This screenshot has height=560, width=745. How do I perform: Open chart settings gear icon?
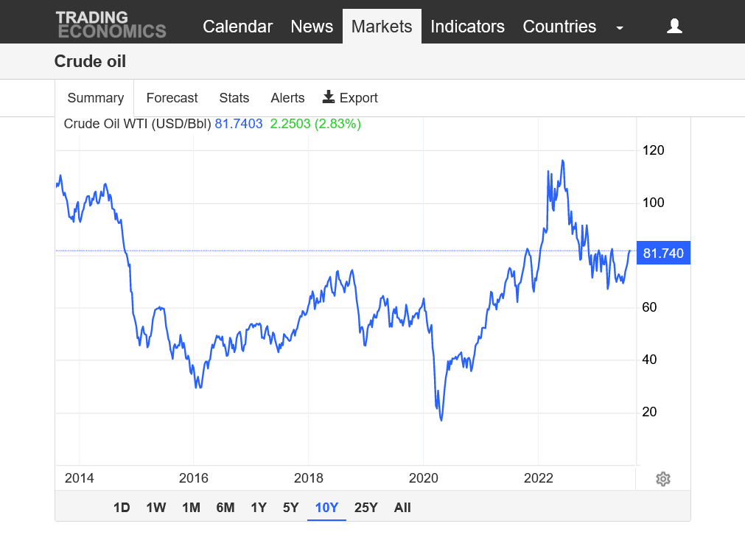point(662,479)
